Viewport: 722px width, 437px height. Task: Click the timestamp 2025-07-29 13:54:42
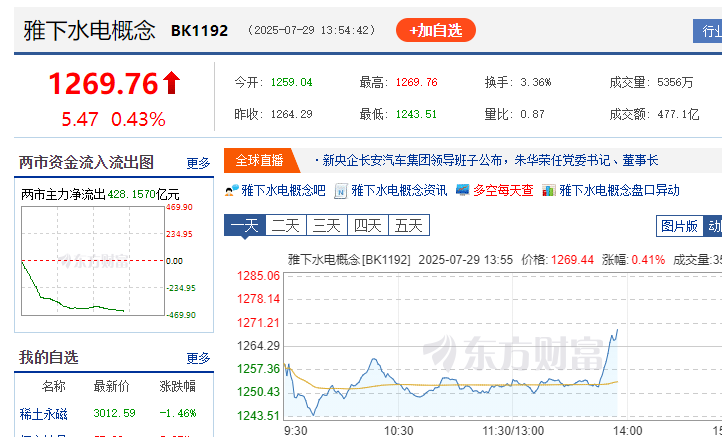pyautogui.click(x=312, y=30)
